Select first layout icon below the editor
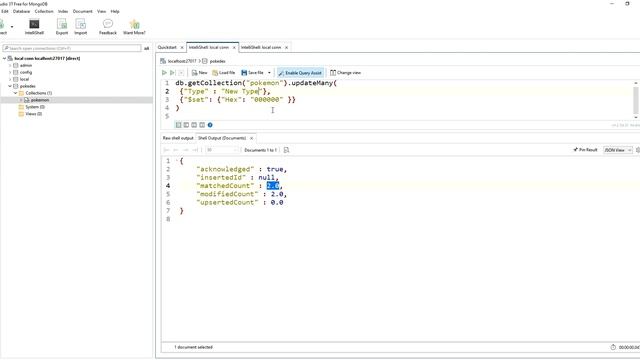Image resolution: width=640 pixels, height=360 pixels. [x=178, y=125]
